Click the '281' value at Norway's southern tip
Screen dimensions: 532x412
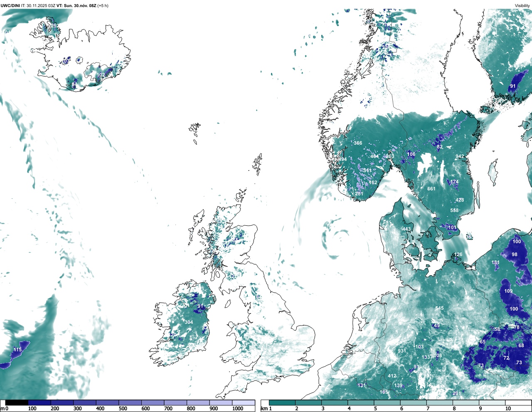pyautogui.click(x=359, y=194)
